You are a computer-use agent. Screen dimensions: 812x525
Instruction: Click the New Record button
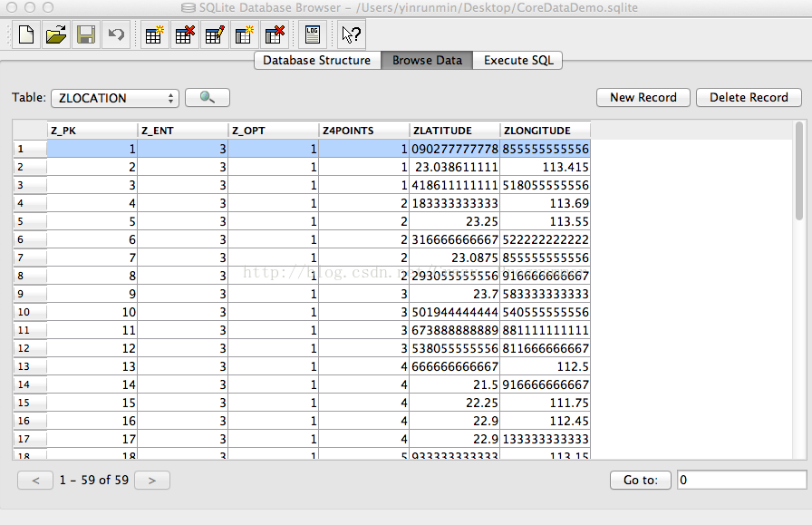pyautogui.click(x=643, y=97)
